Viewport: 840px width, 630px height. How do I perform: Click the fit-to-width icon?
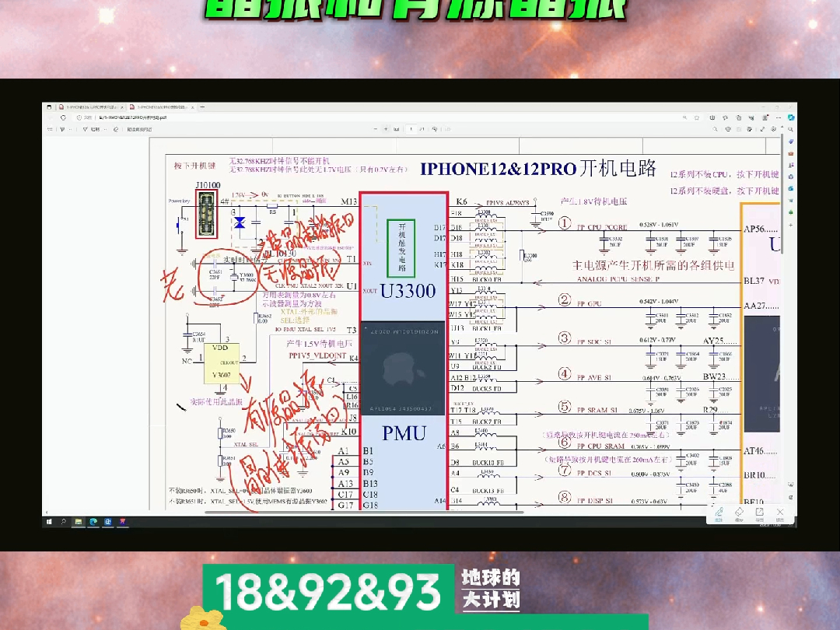(x=397, y=129)
